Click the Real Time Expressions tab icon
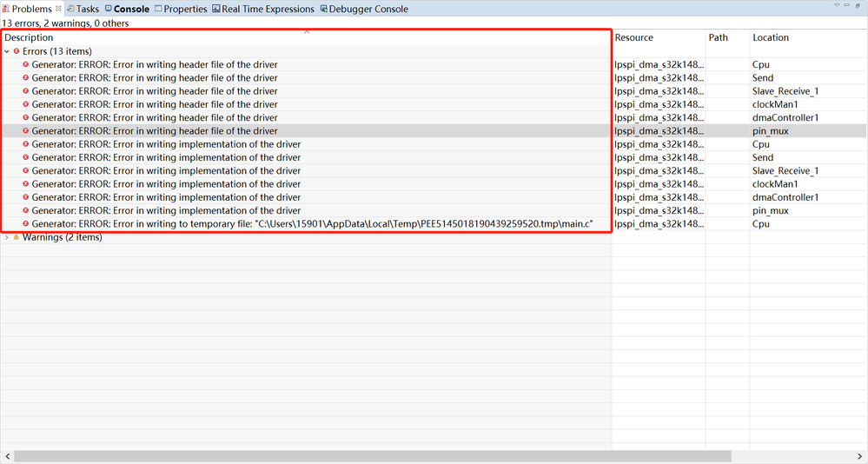This screenshot has width=868, height=464. pyautogui.click(x=215, y=9)
